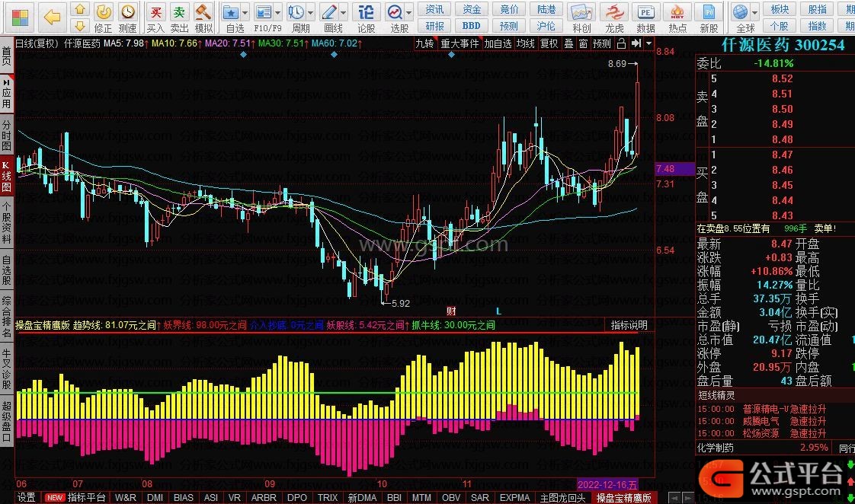
Task: Toggle 重大事件 major events markers
Action: coord(460,43)
